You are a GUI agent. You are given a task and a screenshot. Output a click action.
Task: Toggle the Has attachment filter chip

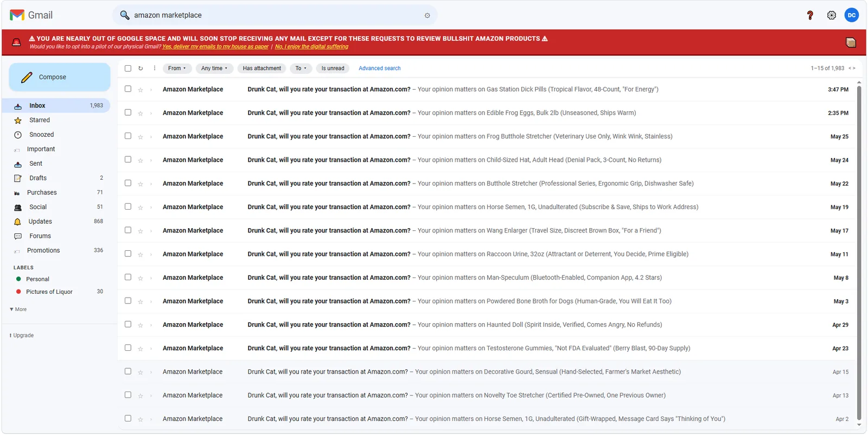click(262, 68)
